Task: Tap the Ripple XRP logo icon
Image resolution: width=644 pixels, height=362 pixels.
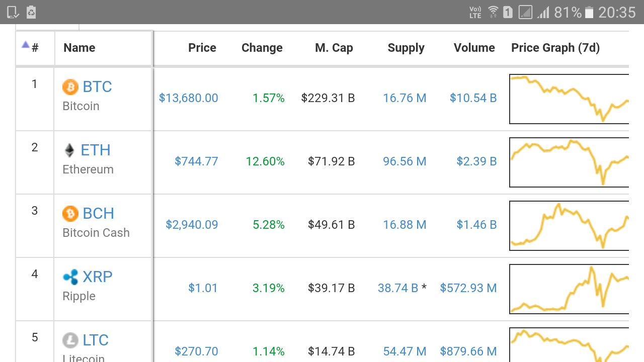Action: coord(70,277)
